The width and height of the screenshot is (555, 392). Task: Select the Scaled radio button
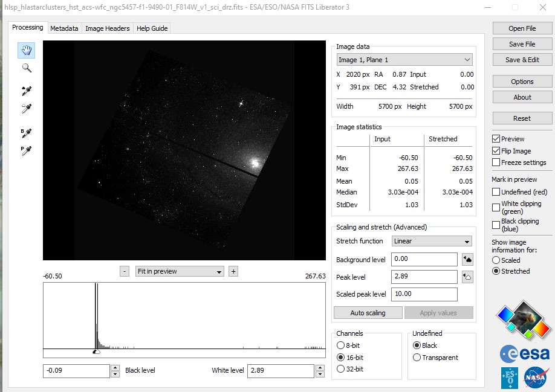point(496,260)
